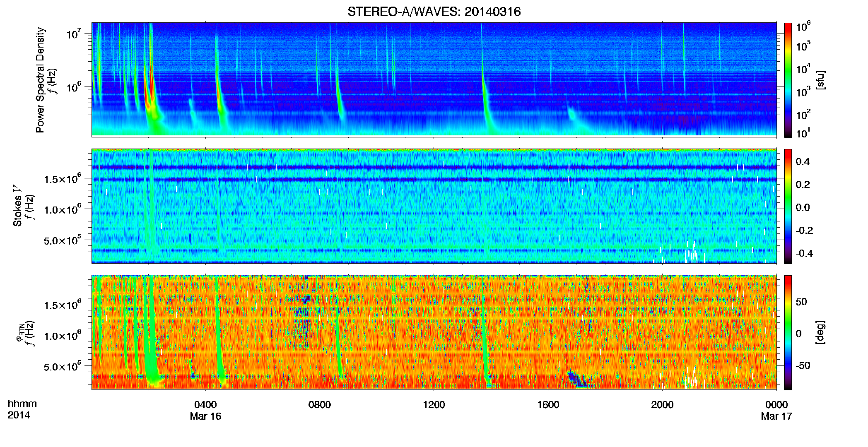Select the Mar 16 date label
This screenshot has height=447, width=868.
coord(205,416)
